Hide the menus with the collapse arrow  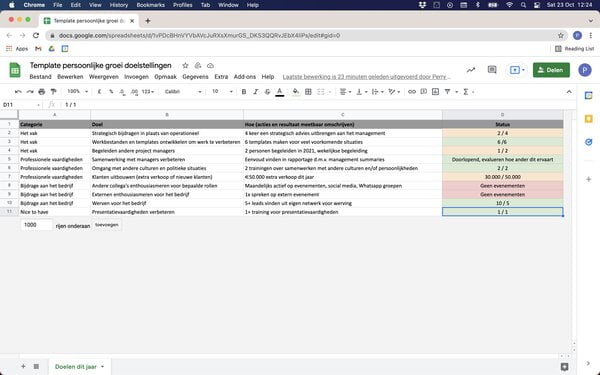(569, 92)
